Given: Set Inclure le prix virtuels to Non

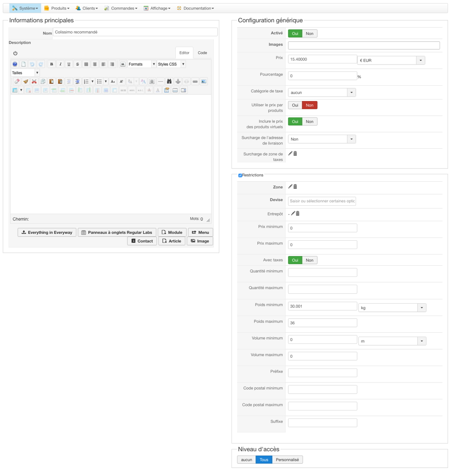Looking at the screenshot, I should tap(309, 121).
